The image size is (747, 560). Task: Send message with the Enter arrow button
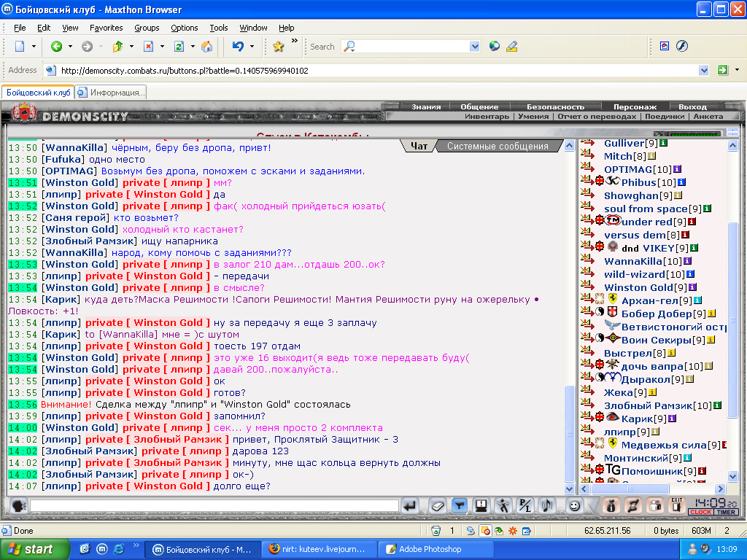point(410,506)
